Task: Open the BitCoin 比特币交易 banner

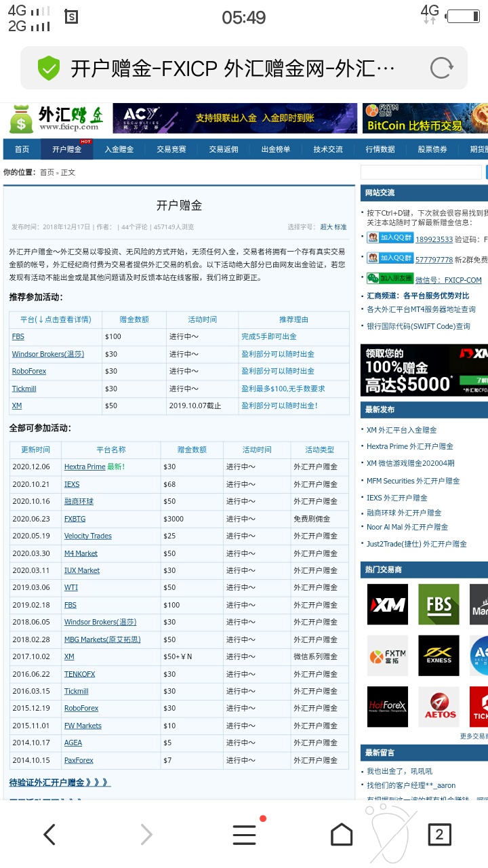Action: click(425, 118)
